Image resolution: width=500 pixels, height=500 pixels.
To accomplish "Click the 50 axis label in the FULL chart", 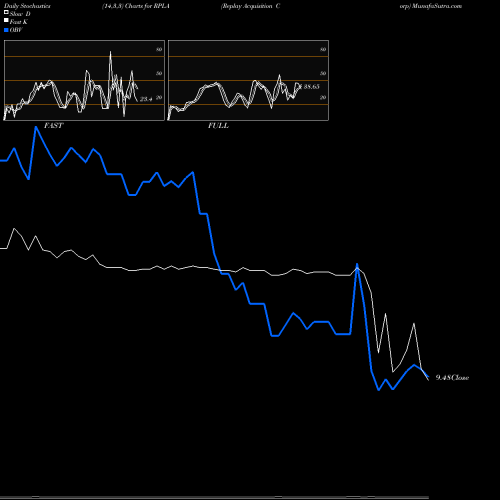I will [x=323, y=73].
